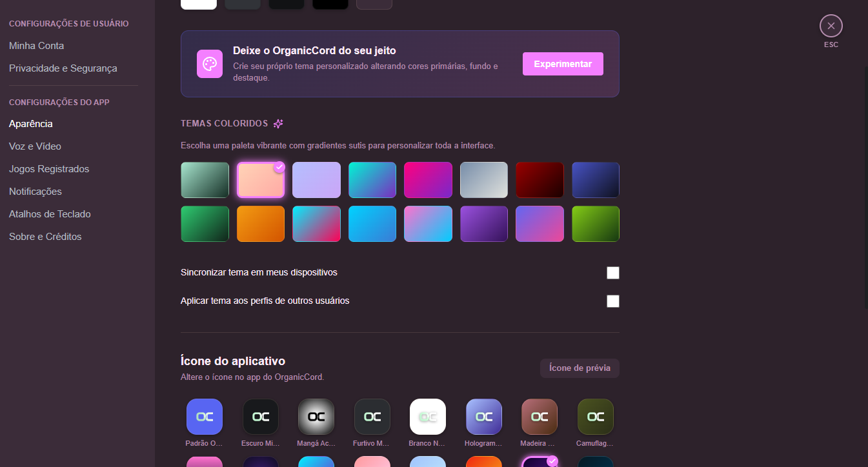868x467 pixels.
Task: Choose the lavender theme swatch
Action: tap(316, 180)
